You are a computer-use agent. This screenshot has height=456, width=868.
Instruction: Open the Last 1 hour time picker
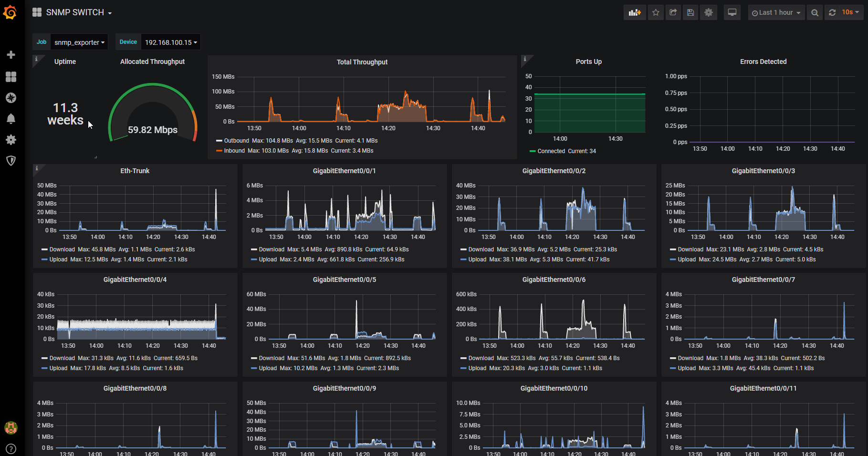(x=776, y=12)
